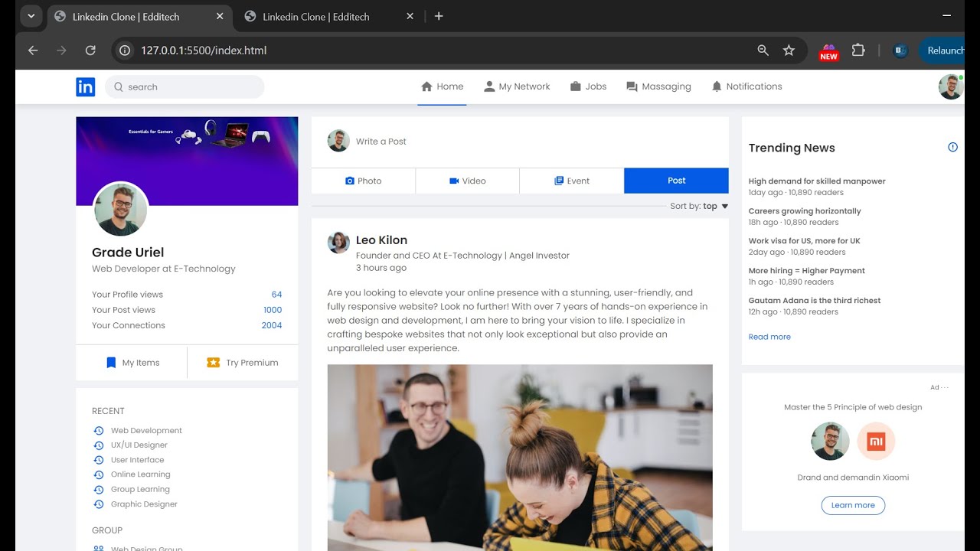
Task: Open the recent item Graphic Designer
Action: click(144, 504)
